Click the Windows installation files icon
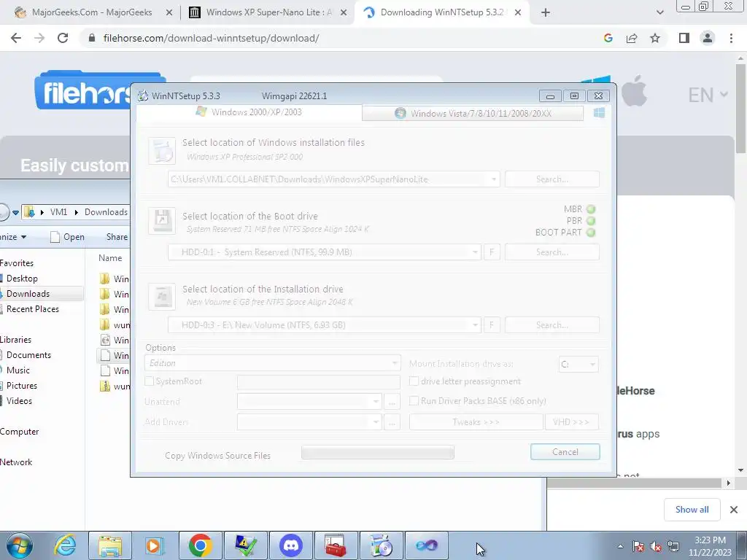The width and height of the screenshot is (747, 560). point(162,150)
